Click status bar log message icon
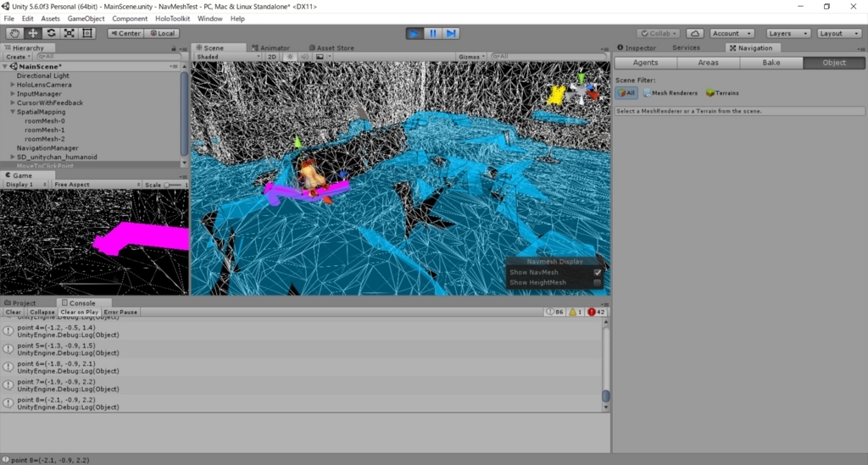The width and height of the screenshot is (868, 465). [x=6, y=459]
